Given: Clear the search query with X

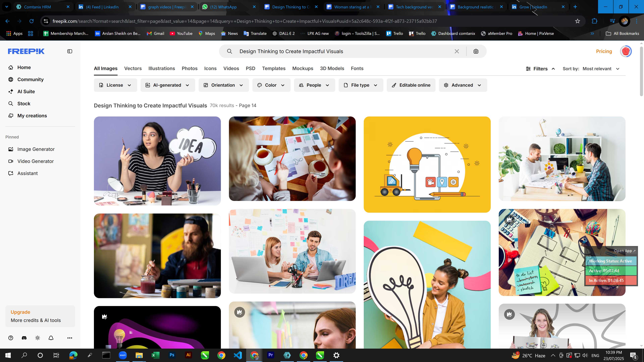Looking at the screenshot, I should (457, 51).
